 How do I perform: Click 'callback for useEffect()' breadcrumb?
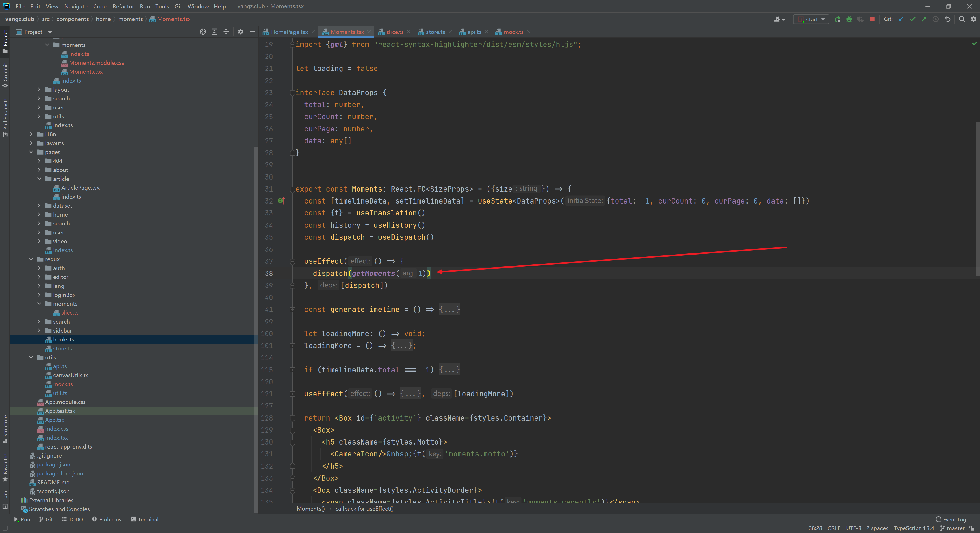click(x=364, y=509)
